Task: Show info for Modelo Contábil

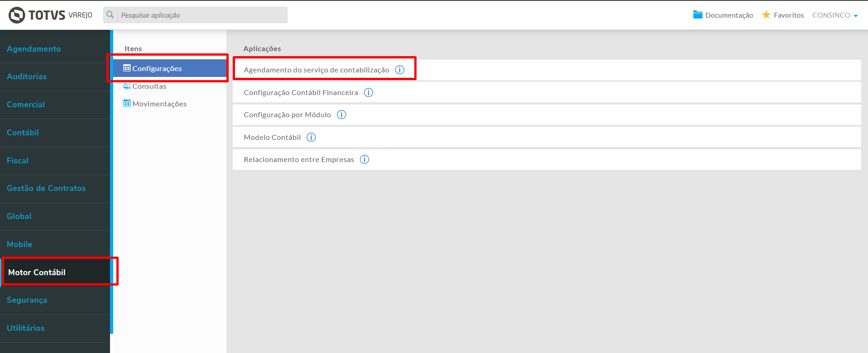Action: (x=311, y=137)
